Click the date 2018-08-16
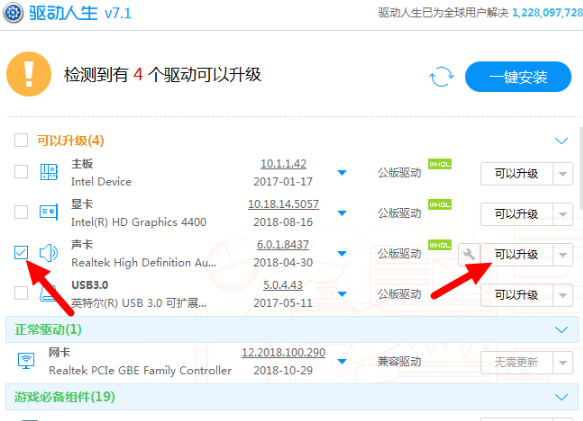 pos(283,222)
